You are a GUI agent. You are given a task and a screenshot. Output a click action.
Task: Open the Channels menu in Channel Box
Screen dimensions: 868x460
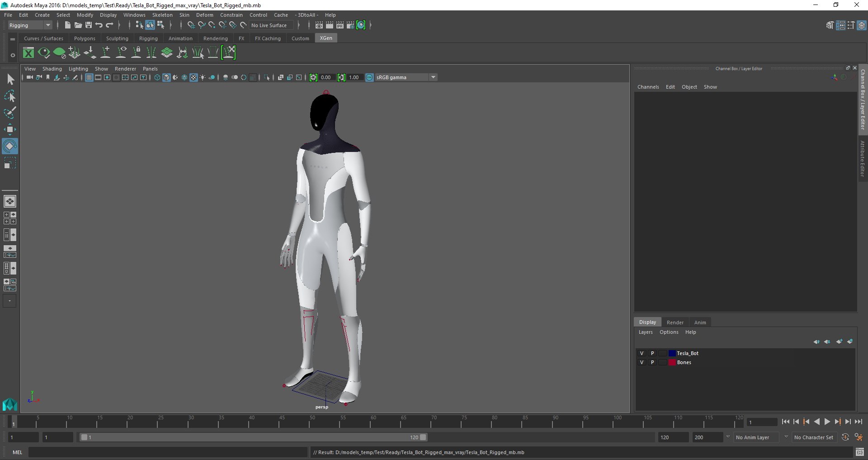(648, 87)
